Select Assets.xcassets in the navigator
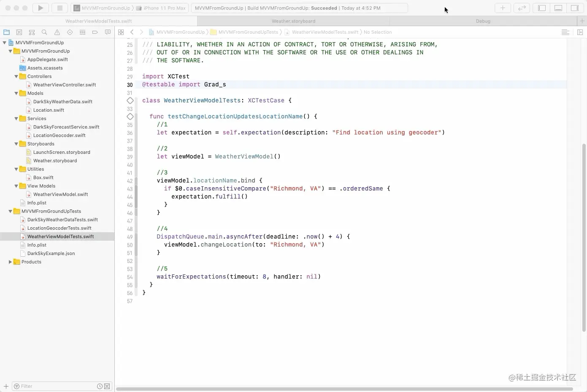 [x=45, y=68]
